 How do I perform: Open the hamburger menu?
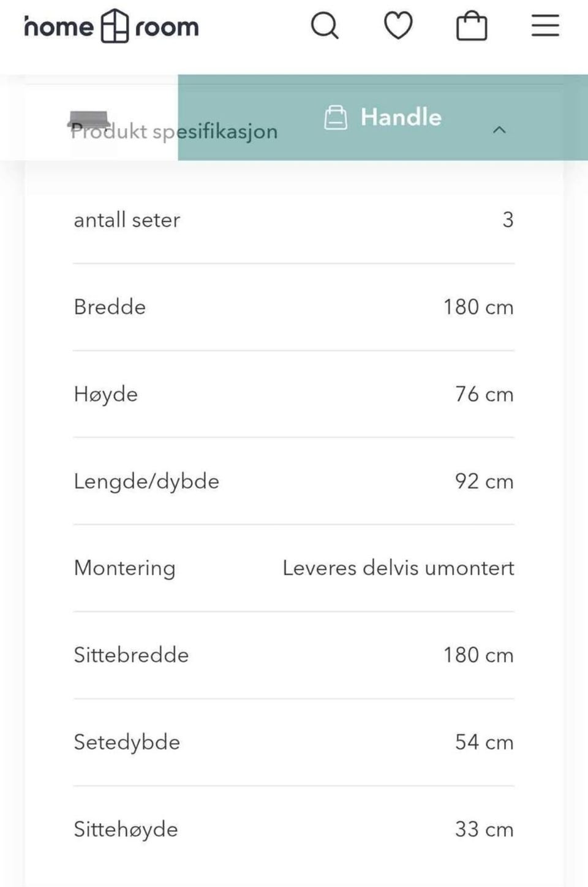pyautogui.click(x=545, y=26)
